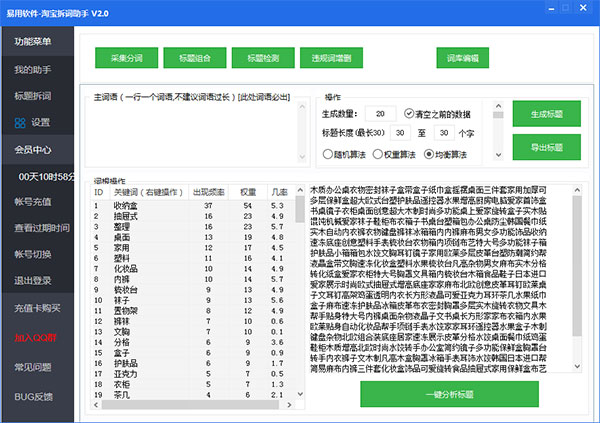Click the 主词语 box scroll-down arrow
The width and height of the screenshot is (600, 423).
pos(302,157)
